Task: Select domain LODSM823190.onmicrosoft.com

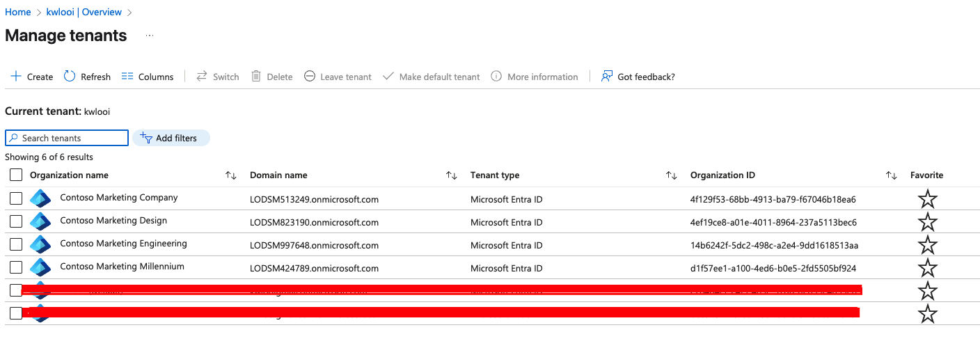Action: pyautogui.click(x=314, y=223)
